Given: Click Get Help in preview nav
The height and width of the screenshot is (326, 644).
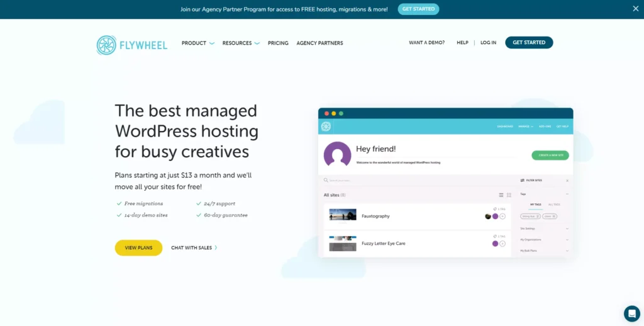Looking at the screenshot, I should point(563,126).
